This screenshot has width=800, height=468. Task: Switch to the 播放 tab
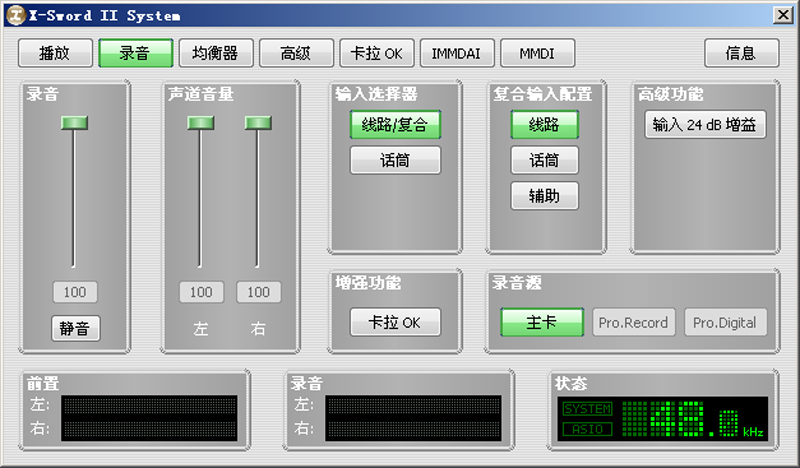click(55, 53)
